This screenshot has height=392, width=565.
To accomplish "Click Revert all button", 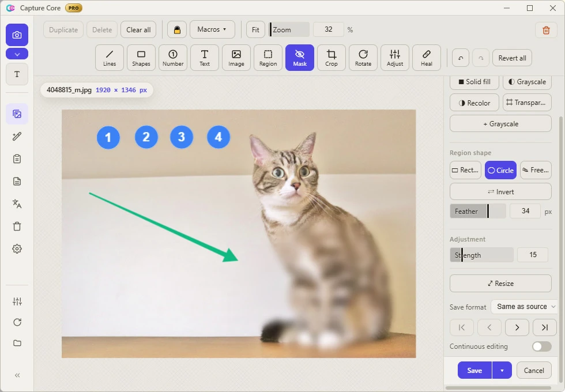I will point(512,58).
